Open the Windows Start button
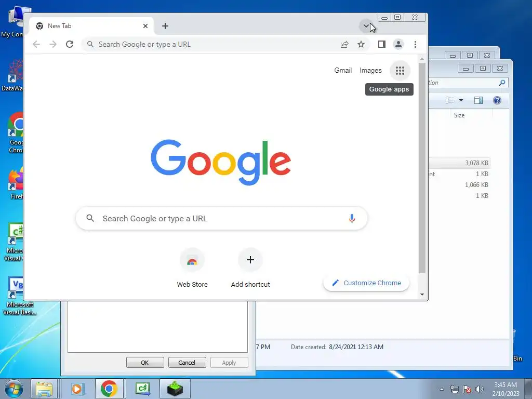Viewport: 532px width, 399px height. click(14, 389)
